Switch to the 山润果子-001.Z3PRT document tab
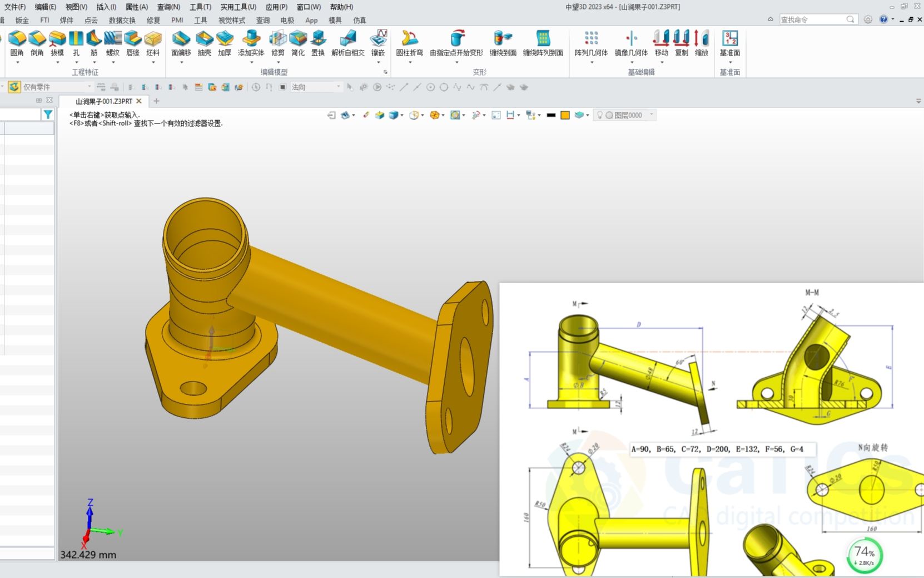Screen dimensions: 924x578 coord(103,101)
